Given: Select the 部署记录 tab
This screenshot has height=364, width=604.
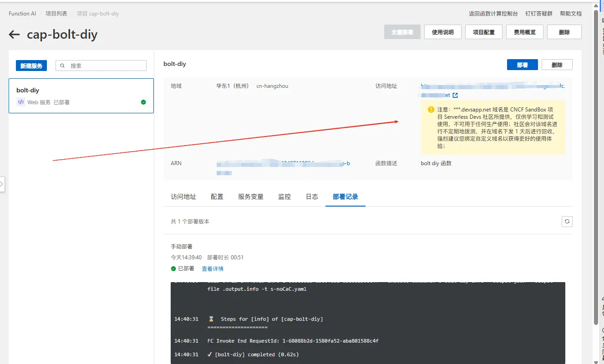Looking at the screenshot, I should (345, 197).
